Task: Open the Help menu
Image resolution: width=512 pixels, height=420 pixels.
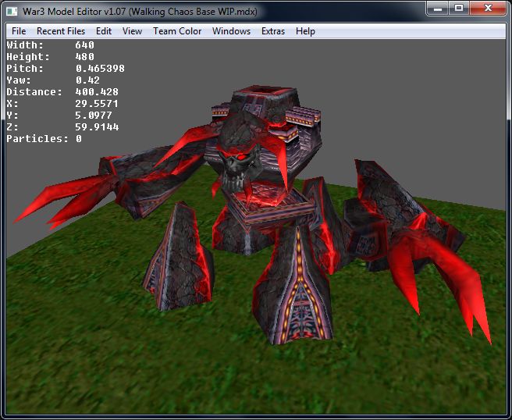Action: click(305, 31)
